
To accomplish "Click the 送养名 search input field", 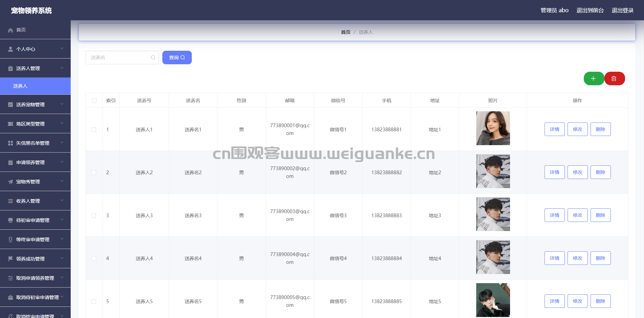I will (118, 58).
